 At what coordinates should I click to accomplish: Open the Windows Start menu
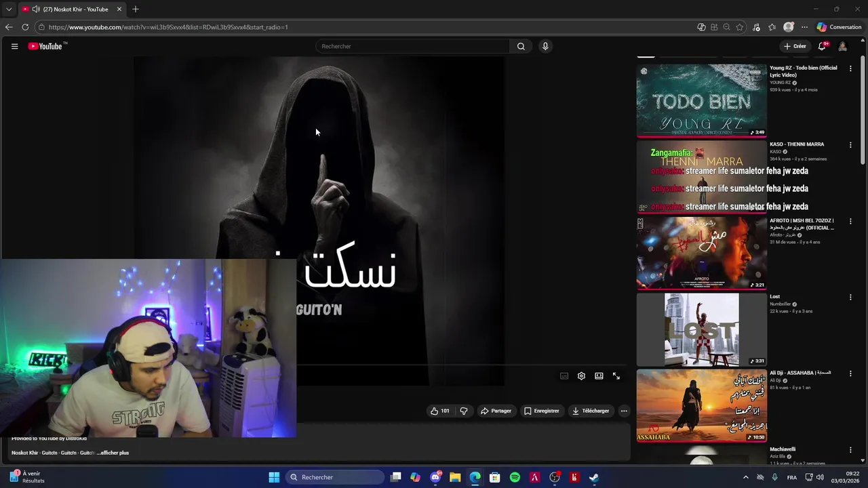point(274,477)
